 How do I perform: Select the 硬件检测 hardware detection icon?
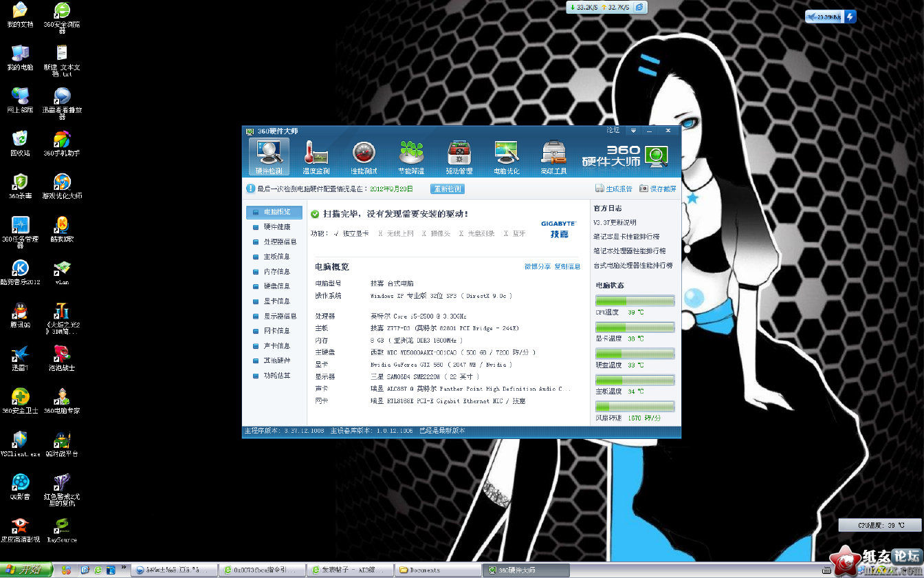(x=268, y=157)
